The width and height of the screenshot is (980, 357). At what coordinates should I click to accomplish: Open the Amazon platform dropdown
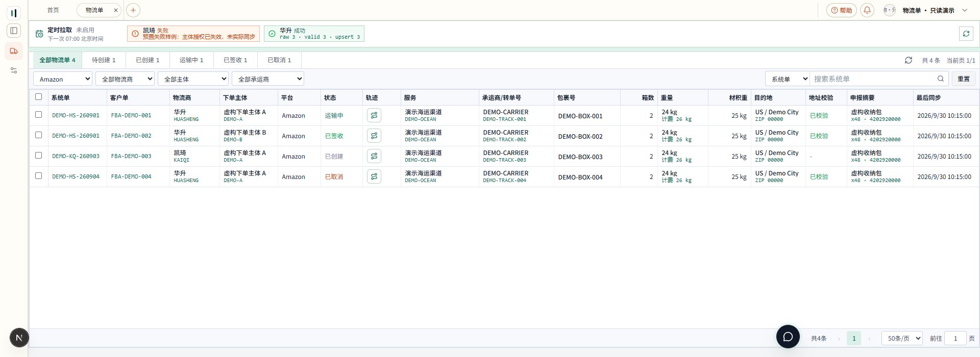pos(63,79)
